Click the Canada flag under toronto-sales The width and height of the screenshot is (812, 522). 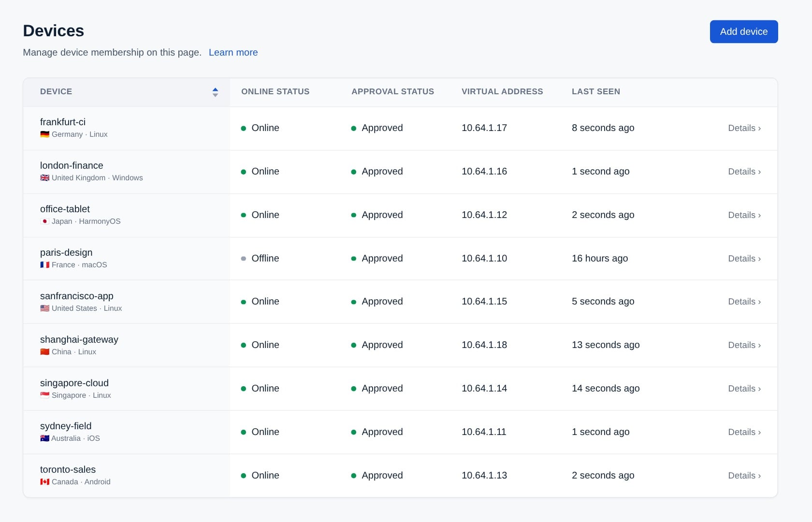click(x=44, y=482)
